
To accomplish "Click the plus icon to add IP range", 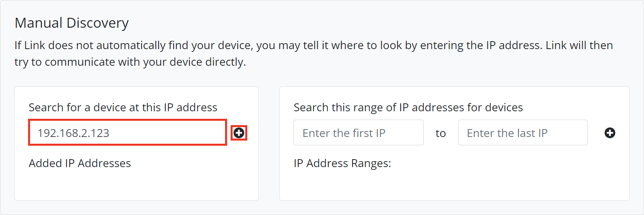I will pos(610,133).
